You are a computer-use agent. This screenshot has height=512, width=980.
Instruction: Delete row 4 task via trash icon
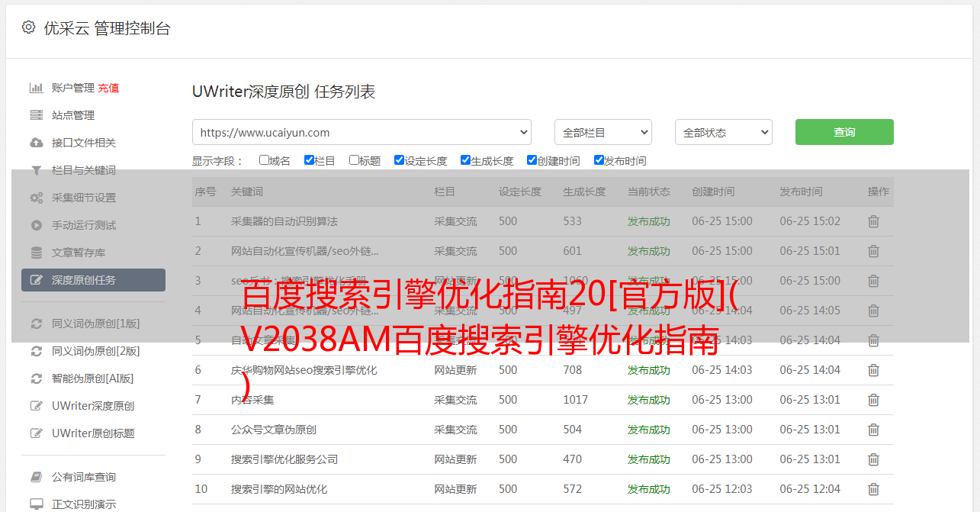tap(873, 311)
